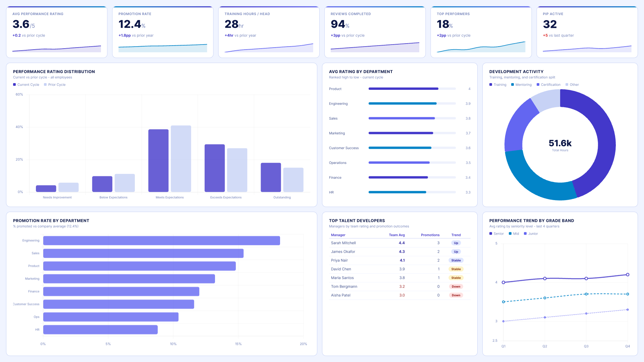Screen dimensions: 644x362
Task: Sort table by Team Avg column
Action: point(397,235)
